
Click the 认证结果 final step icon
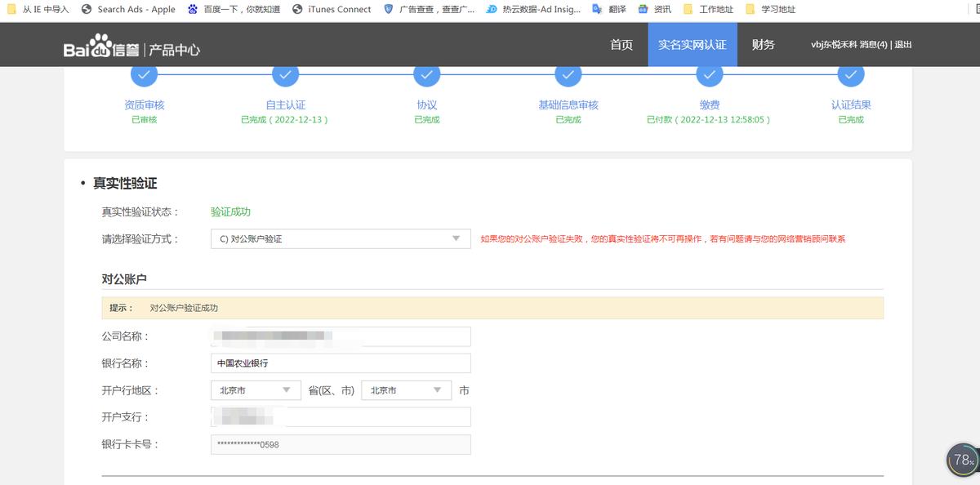click(x=850, y=74)
